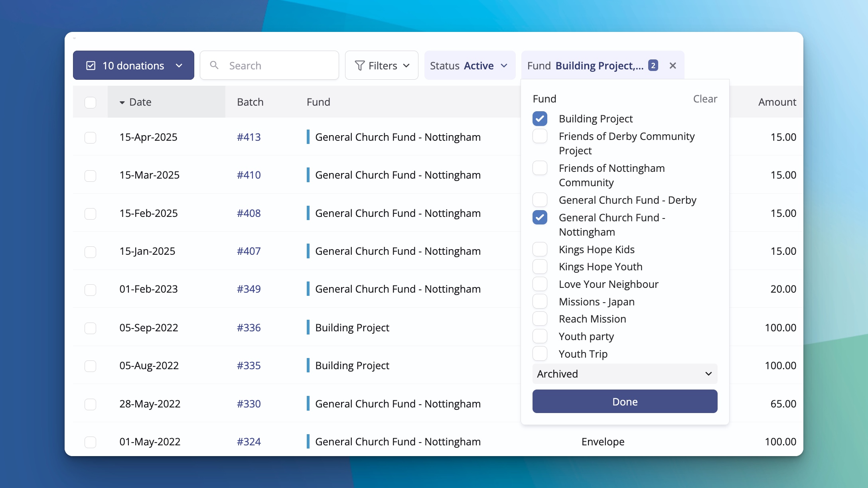This screenshot has width=868, height=488.
Task: Click the Fund column header
Action: (x=318, y=102)
